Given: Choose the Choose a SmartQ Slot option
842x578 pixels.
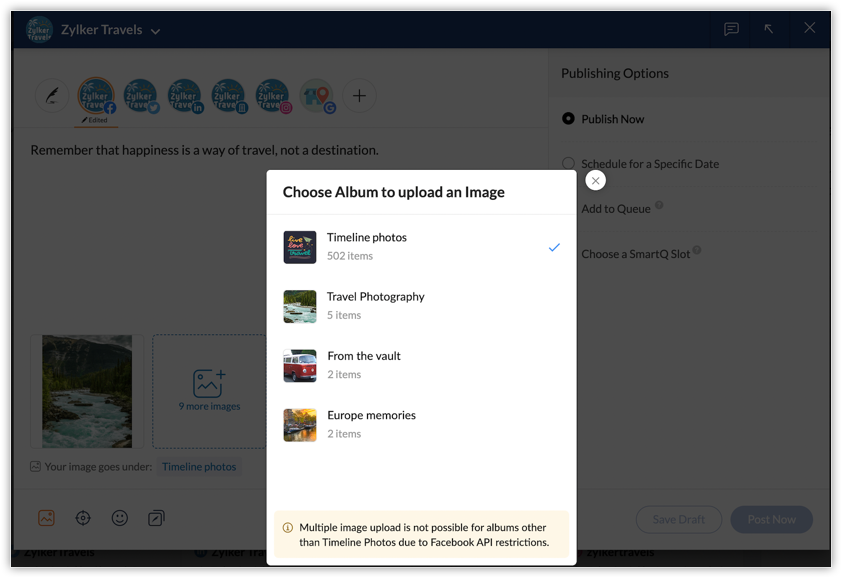Looking at the screenshot, I should click(635, 254).
